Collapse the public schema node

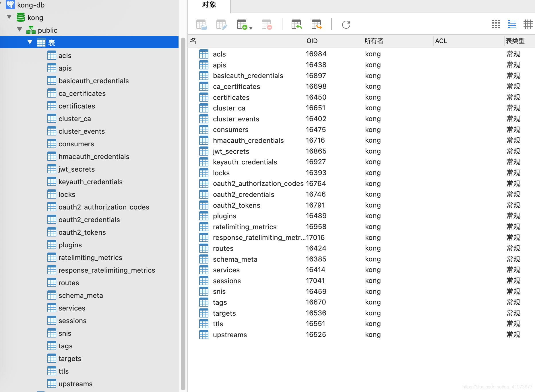pyautogui.click(x=20, y=30)
